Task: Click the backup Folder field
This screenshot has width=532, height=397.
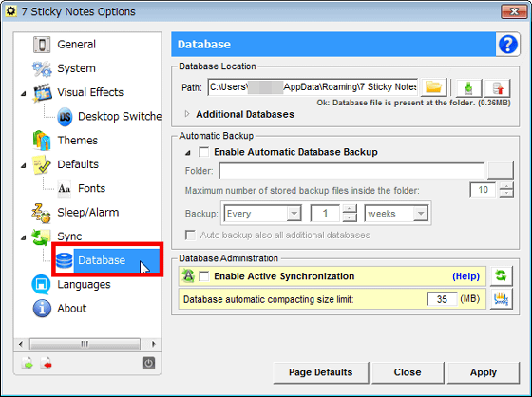Action: click(x=351, y=170)
